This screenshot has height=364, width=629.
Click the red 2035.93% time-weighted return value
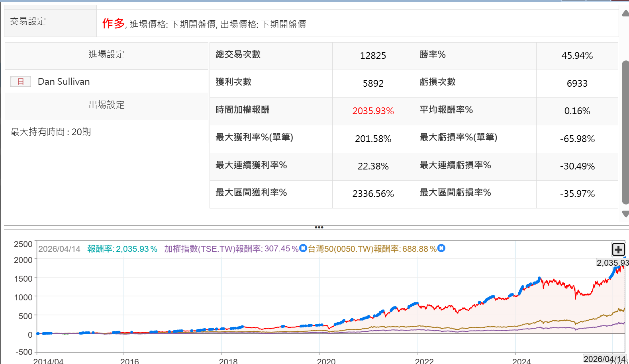click(x=373, y=111)
